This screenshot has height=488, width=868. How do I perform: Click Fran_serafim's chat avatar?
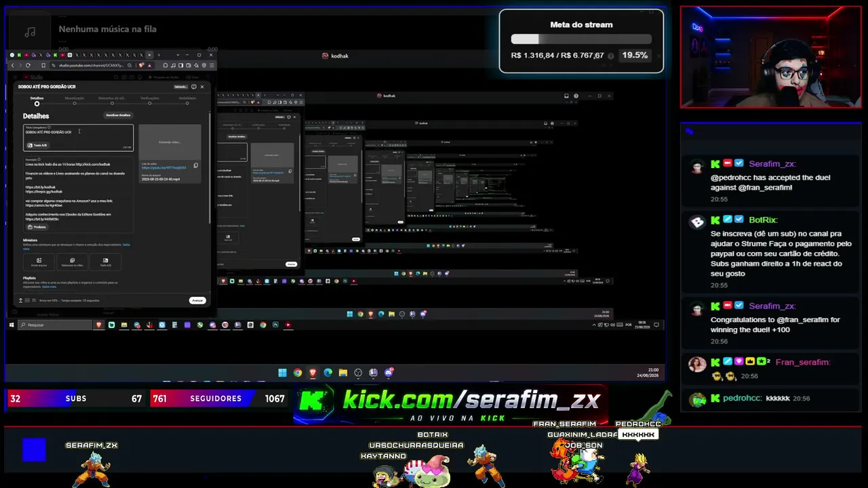(697, 365)
